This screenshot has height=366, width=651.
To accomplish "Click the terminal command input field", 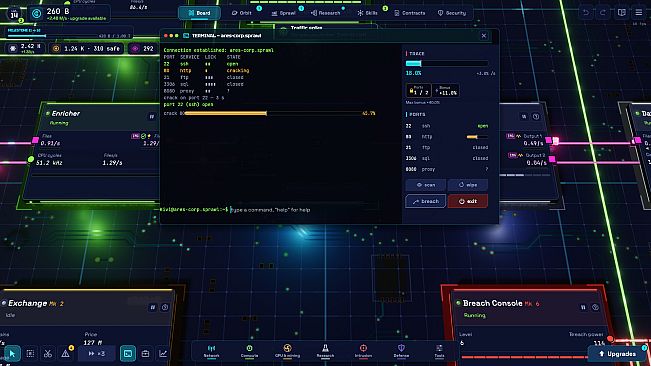I will (x=313, y=210).
